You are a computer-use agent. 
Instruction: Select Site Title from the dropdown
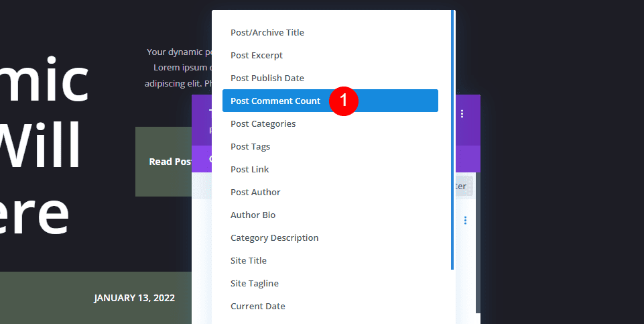point(249,260)
